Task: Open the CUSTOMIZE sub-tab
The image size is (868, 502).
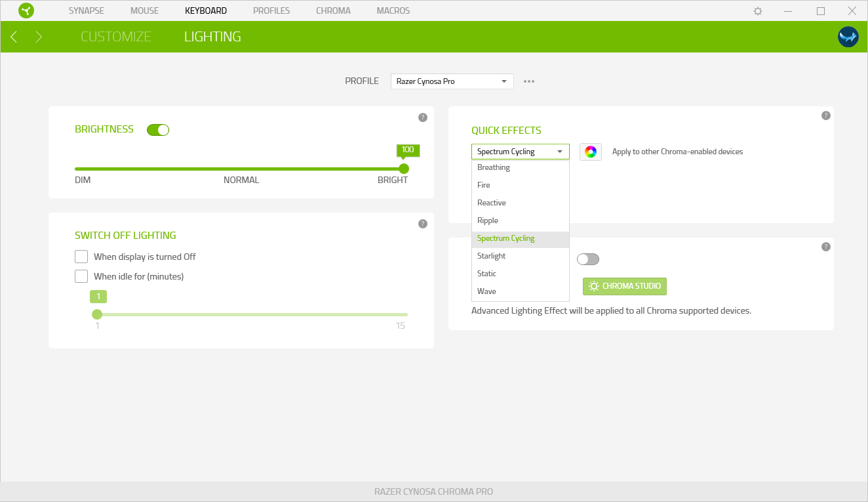Action: pos(116,37)
